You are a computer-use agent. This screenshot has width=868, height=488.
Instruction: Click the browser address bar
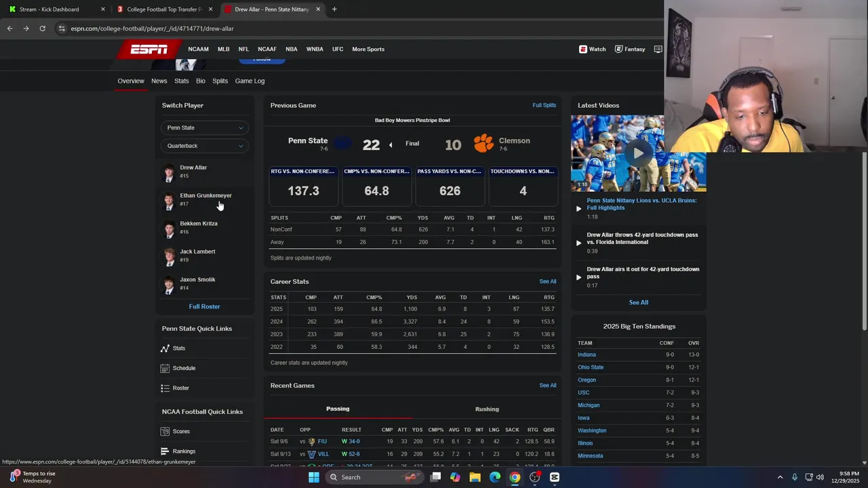point(353,28)
